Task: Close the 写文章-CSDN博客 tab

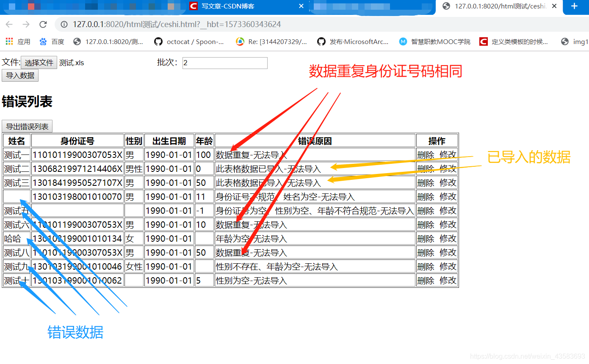Action: 301,6
